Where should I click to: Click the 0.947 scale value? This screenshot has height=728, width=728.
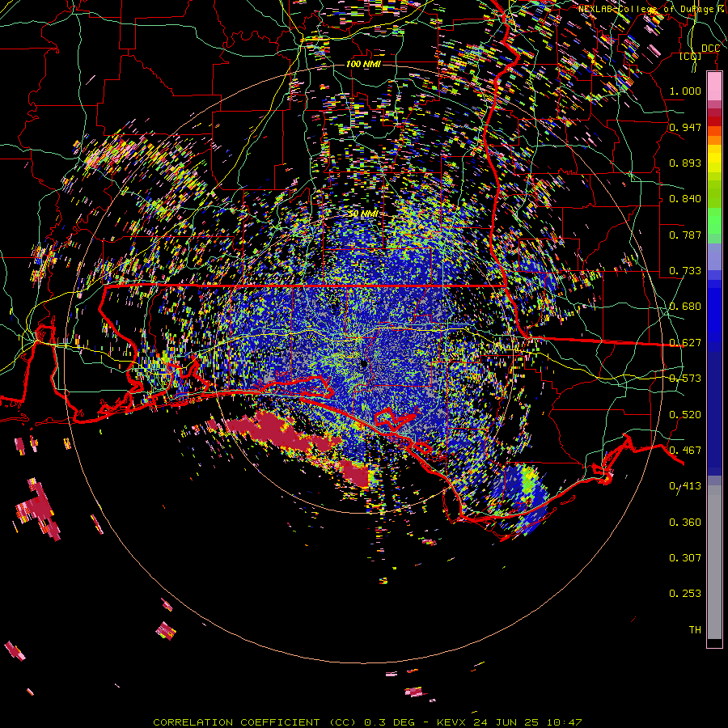click(685, 127)
